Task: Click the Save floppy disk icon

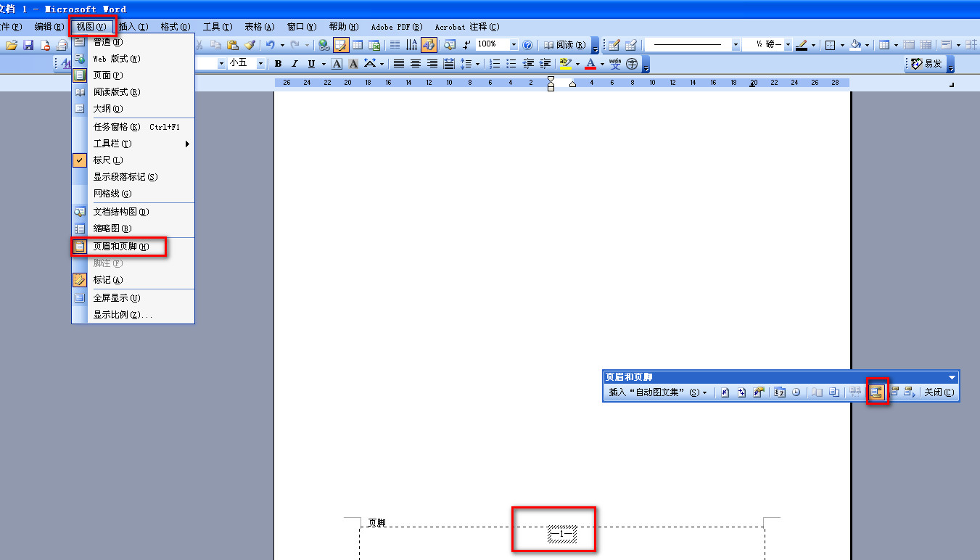Action: point(29,45)
